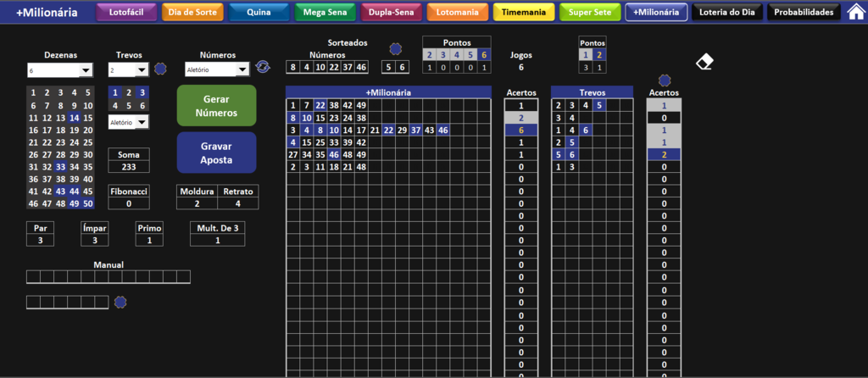Click the white eraser icon to clear

click(x=704, y=62)
